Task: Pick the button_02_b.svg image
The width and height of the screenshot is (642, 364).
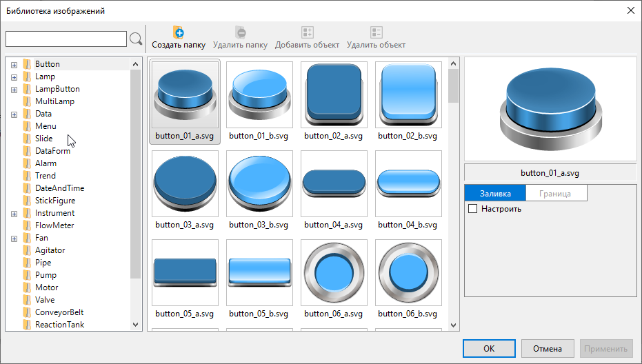Action: pyautogui.click(x=408, y=94)
